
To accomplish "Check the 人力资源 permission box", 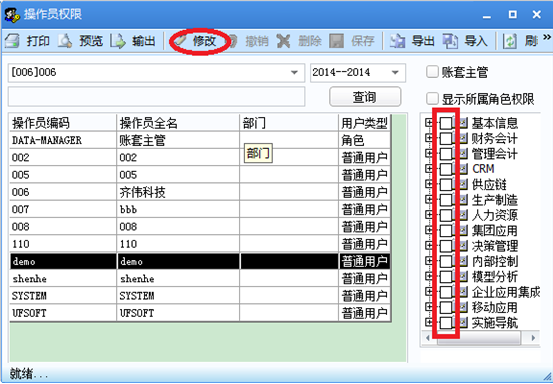I will [446, 215].
